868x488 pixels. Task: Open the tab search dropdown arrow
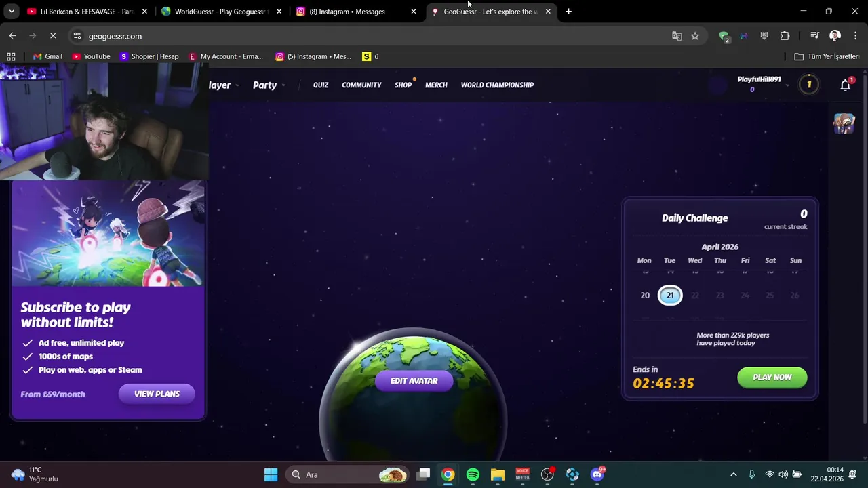12,12
